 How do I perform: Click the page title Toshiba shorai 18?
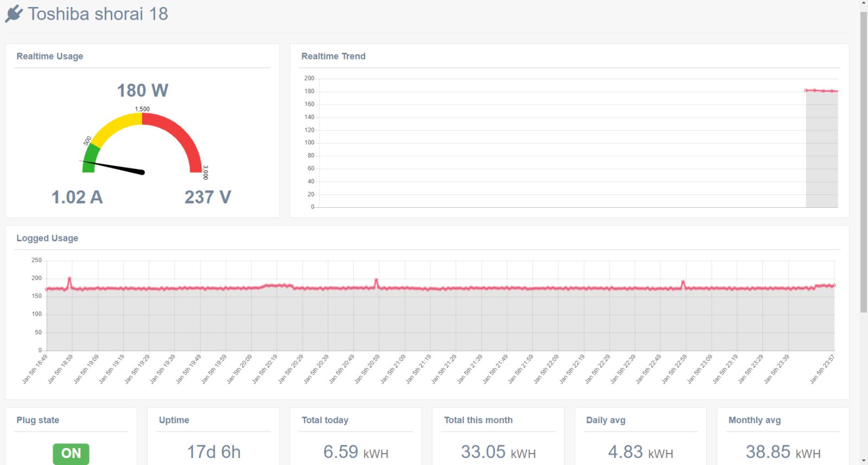pos(98,14)
